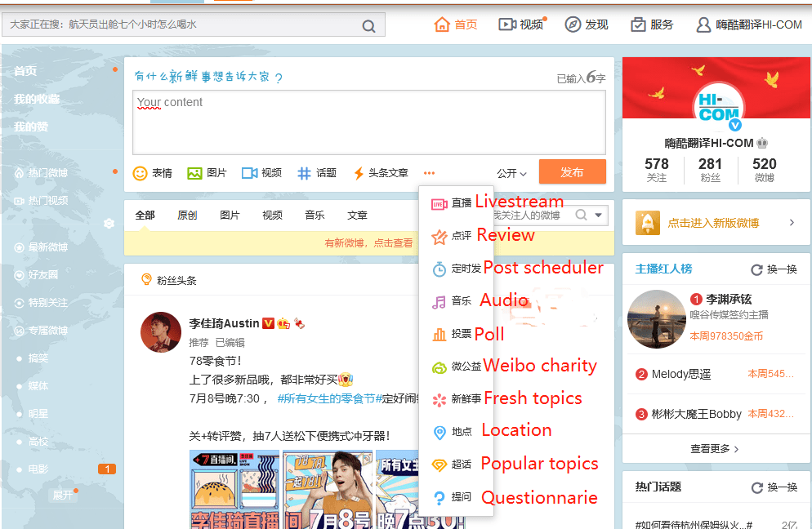Open the feed search dropdown arrow

click(600, 216)
